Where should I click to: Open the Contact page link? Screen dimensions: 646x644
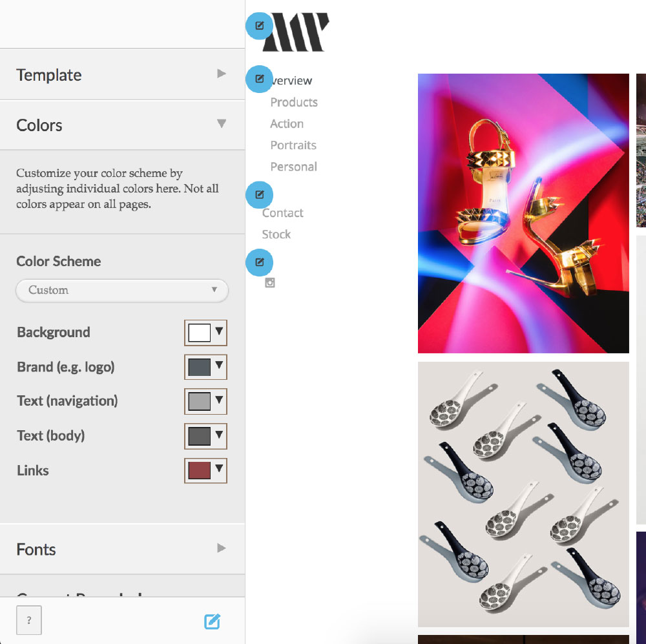pyautogui.click(x=283, y=213)
